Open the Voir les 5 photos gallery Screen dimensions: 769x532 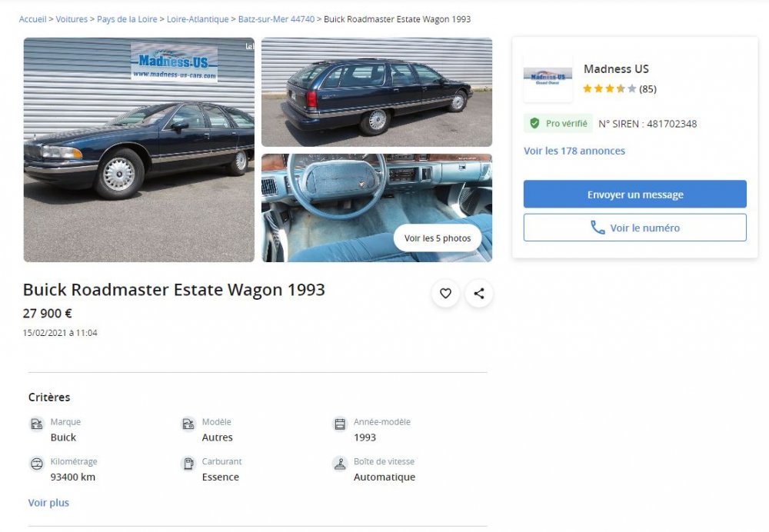coord(438,238)
